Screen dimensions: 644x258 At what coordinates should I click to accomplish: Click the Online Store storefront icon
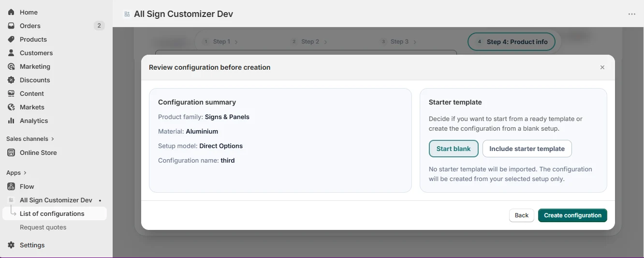[11, 152]
